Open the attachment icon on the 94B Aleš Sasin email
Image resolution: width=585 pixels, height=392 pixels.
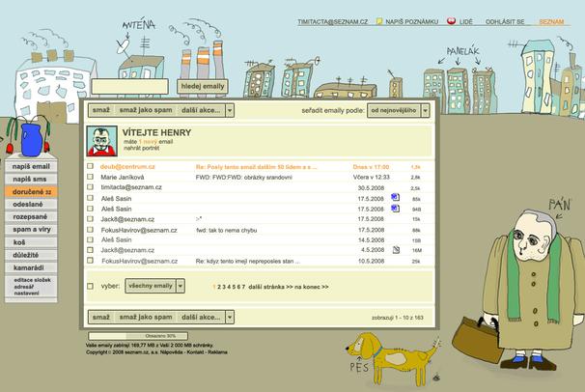[395, 209]
